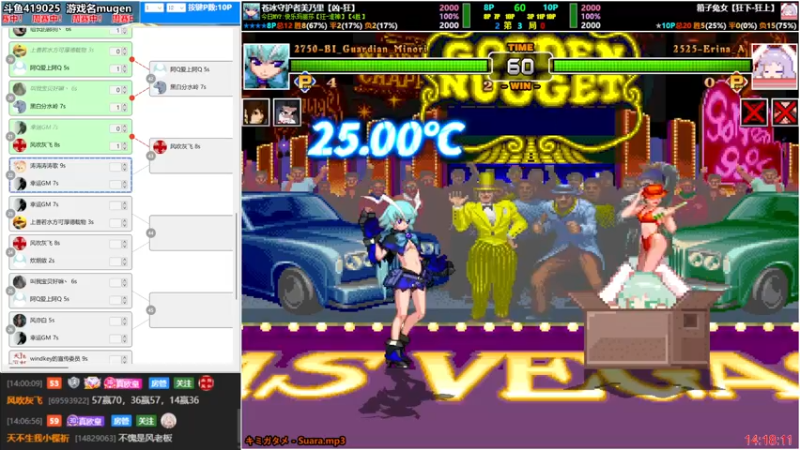Click Guardian Minori character portrait

tap(266, 66)
